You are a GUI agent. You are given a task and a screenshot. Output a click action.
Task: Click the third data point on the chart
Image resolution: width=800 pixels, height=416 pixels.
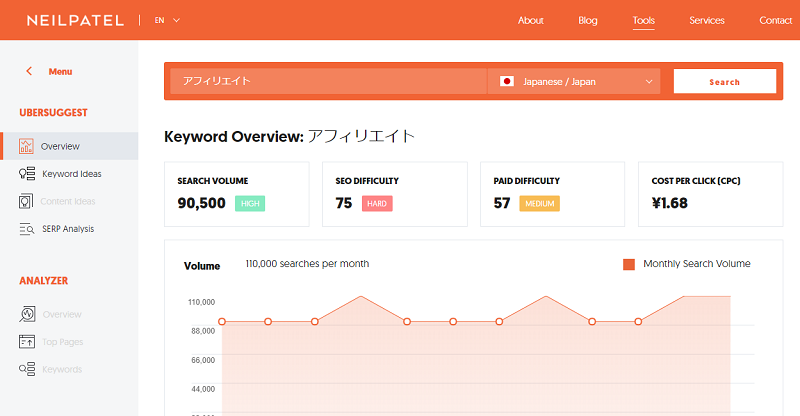tap(315, 322)
